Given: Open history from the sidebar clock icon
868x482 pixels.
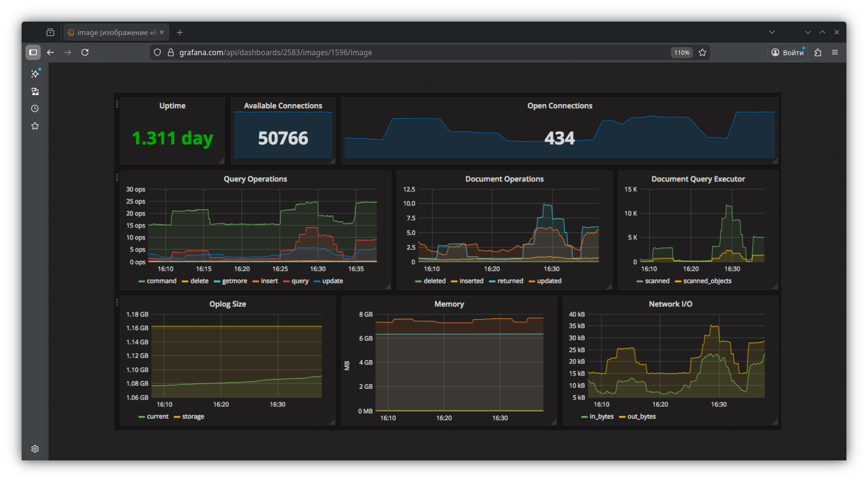Looking at the screenshot, I should [35, 108].
